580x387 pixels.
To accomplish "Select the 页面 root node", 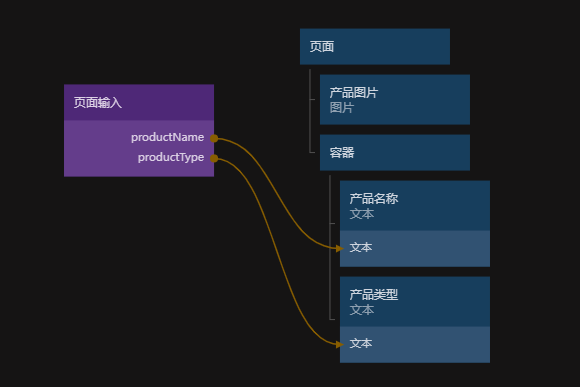I will pos(375,47).
